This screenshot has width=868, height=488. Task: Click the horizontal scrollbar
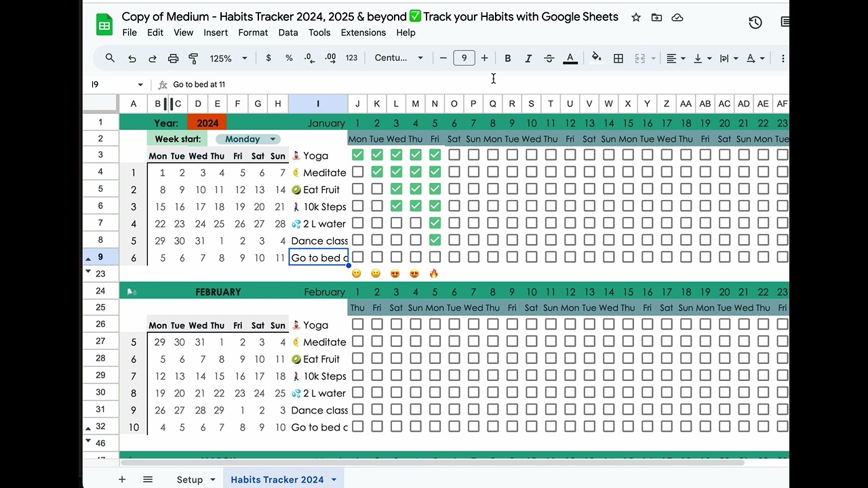click(x=434, y=462)
